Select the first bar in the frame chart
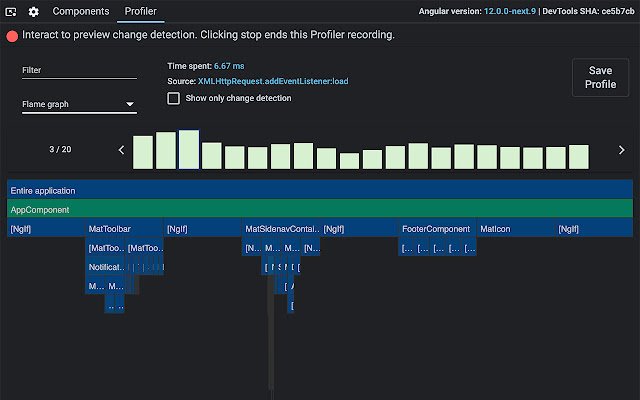This screenshot has width=640, height=400. pyautogui.click(x=143, y=152)
